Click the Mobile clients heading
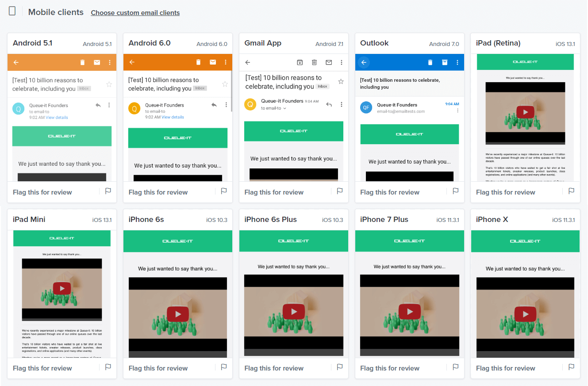This screenshot has width=588, height=386. (56, 12)
